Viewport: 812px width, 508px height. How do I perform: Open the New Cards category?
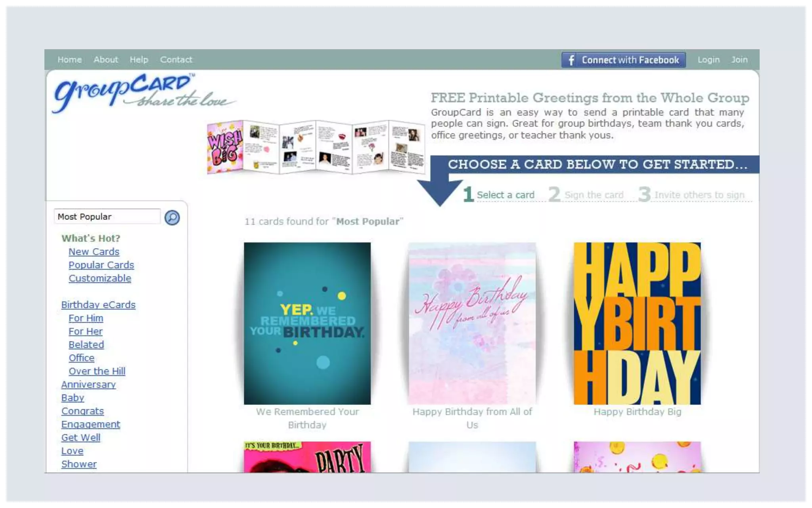(94, 252)
